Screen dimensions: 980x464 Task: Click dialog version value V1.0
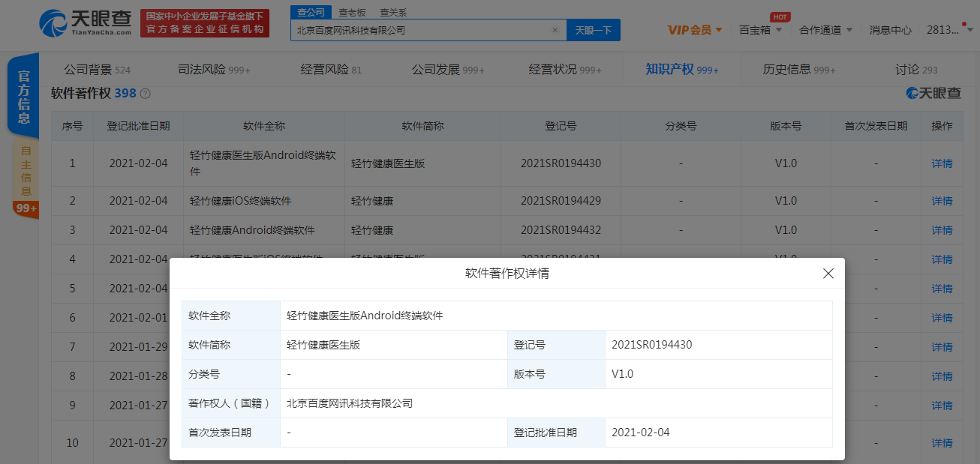(623, 374)
